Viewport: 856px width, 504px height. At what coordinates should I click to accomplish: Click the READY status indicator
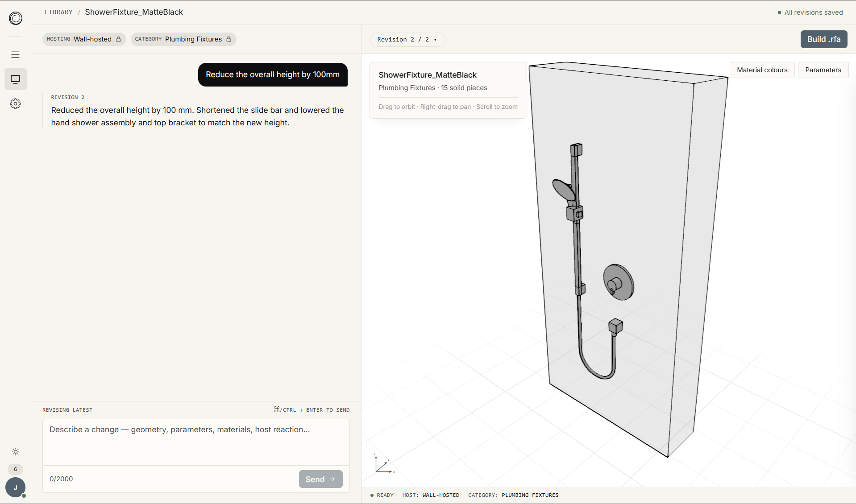382,495
